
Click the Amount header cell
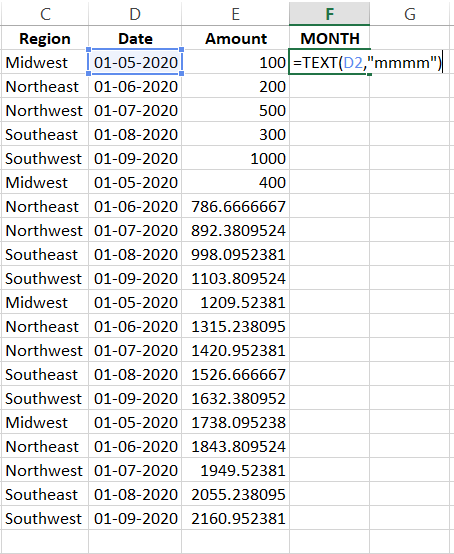pos(235,38)
